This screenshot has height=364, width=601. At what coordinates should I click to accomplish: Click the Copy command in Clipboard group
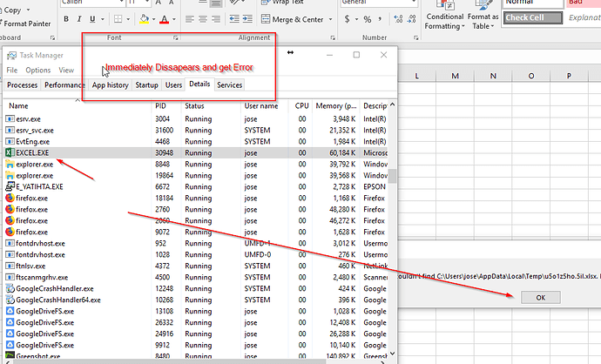[x=12, y=10]
